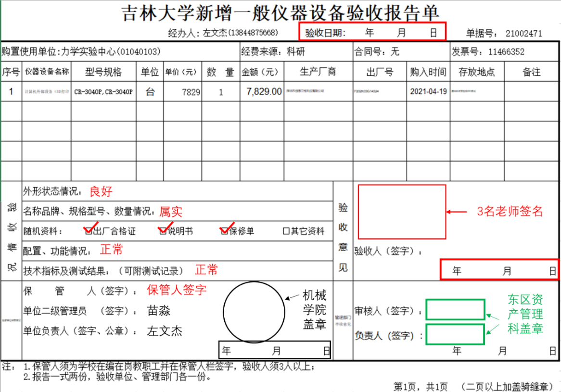The height and width of the screenshot is (392, 561).
Task: Uncheck the 保修单 checkbox
Action: click(224, 231)
